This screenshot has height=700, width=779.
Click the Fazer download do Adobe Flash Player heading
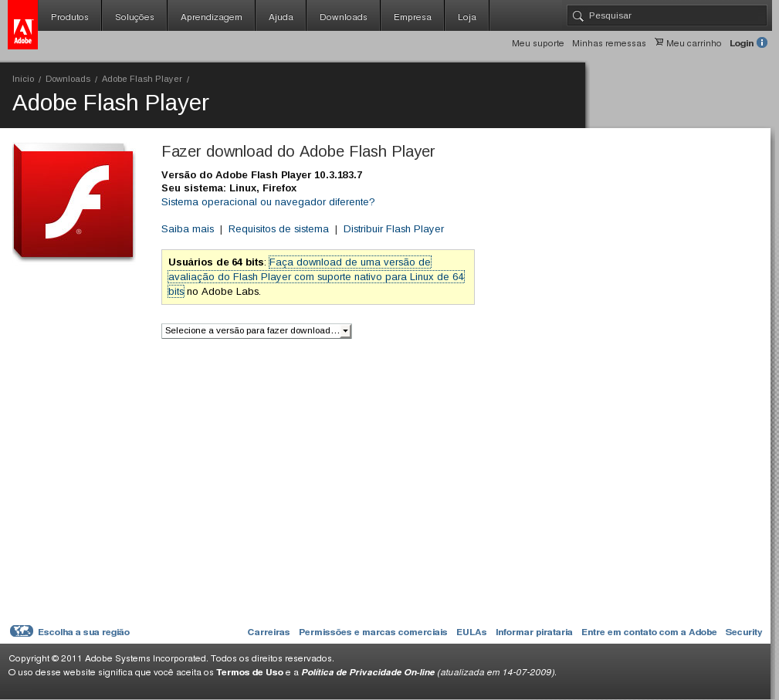pyautogui.click(x=298, y=151)
